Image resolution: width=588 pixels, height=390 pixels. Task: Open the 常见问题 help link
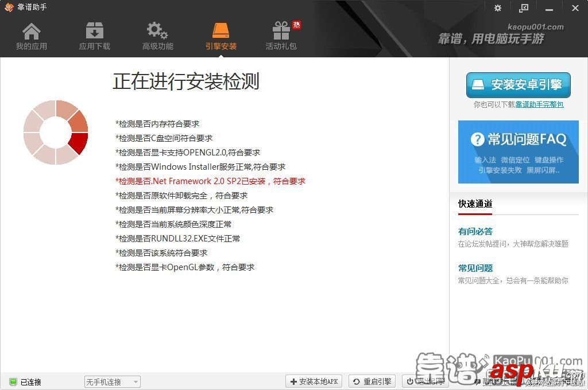475,268
